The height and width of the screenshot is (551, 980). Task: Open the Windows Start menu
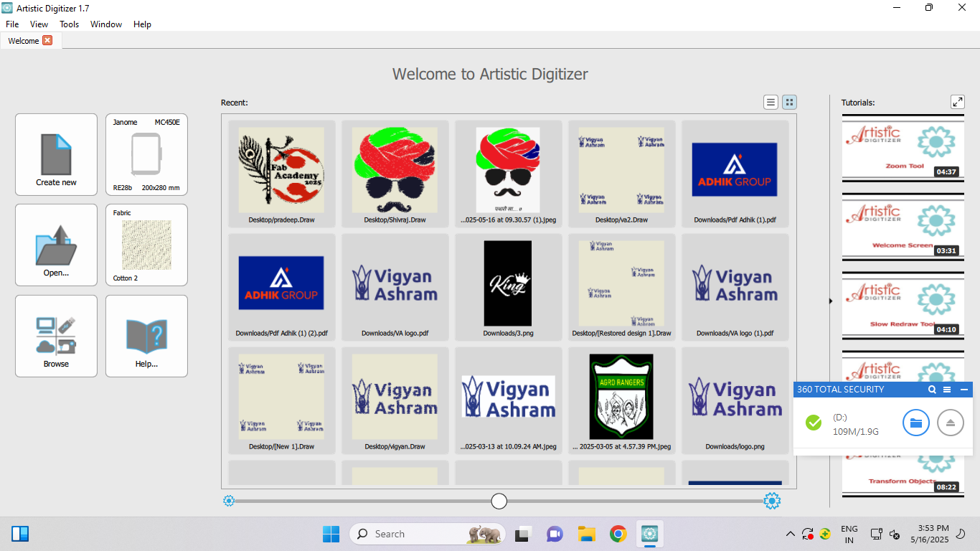[331, 534]
